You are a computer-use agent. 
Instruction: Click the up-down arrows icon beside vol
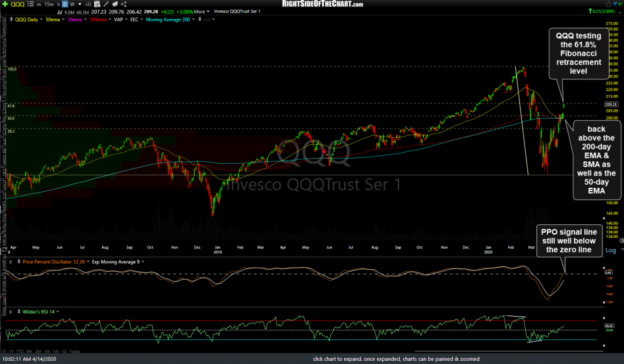click(200, 19)
